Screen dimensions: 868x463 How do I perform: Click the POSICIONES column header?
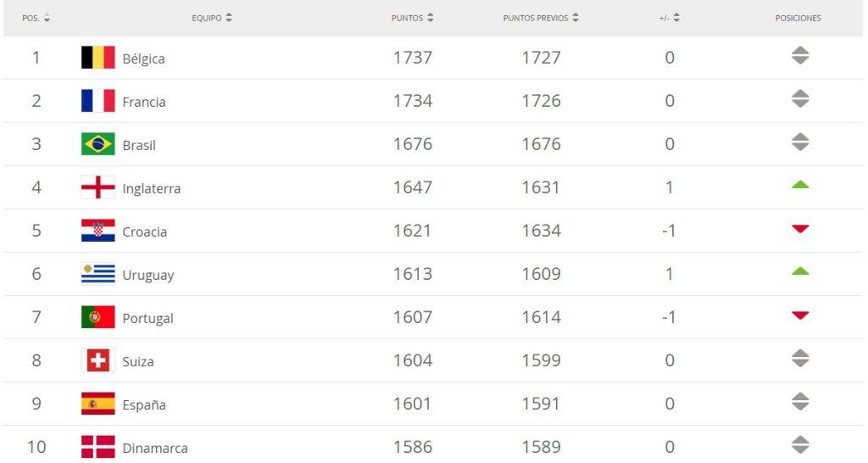point(798,18)
